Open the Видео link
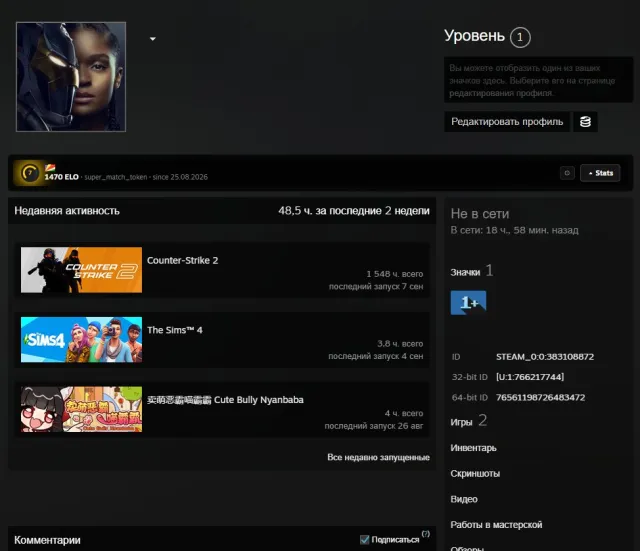Image resolution: width=640 pixels, height=551 pixels. click(x=464, y=500)
